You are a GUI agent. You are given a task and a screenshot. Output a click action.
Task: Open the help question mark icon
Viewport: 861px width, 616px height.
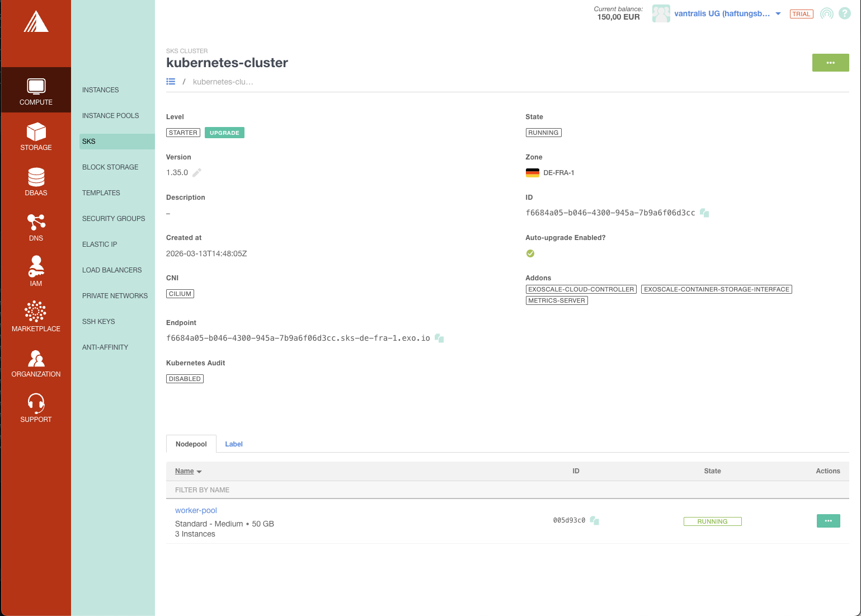(844, 13)
